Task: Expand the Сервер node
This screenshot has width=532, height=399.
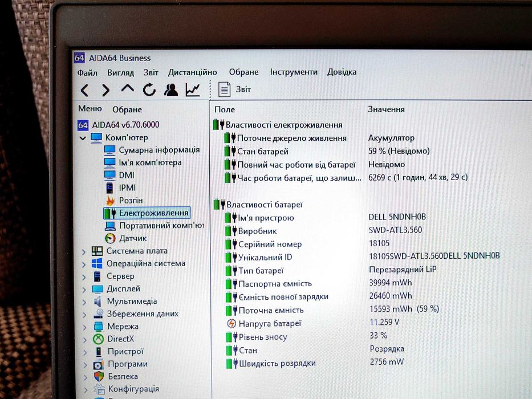Action: coord(84,277)
